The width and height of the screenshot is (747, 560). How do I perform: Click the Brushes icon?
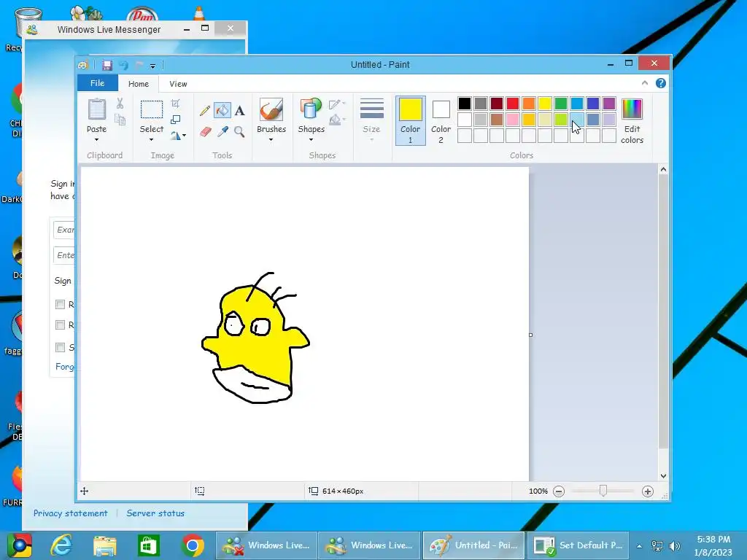tap(271, 109)
